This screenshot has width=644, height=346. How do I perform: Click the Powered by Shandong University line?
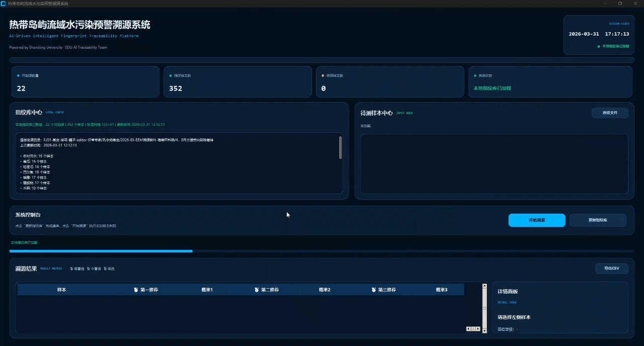(x=58, y=47)
